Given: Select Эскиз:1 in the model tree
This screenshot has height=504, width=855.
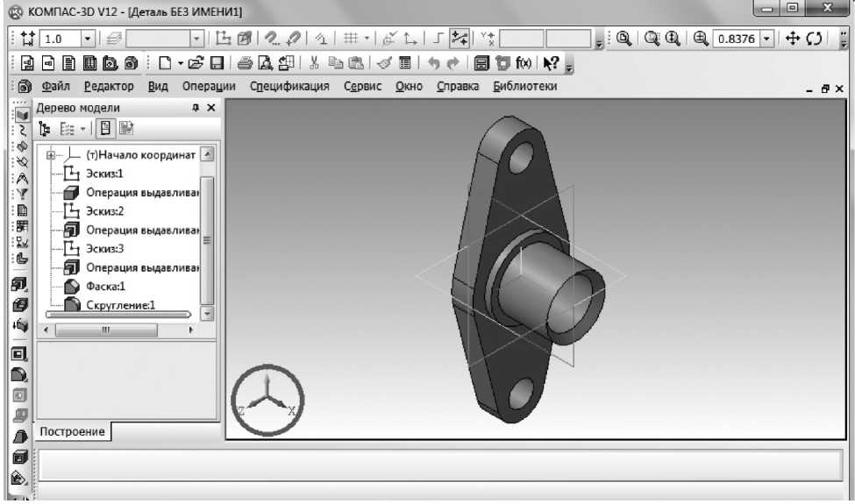Looking at the screenshot, I should (104, 174).
